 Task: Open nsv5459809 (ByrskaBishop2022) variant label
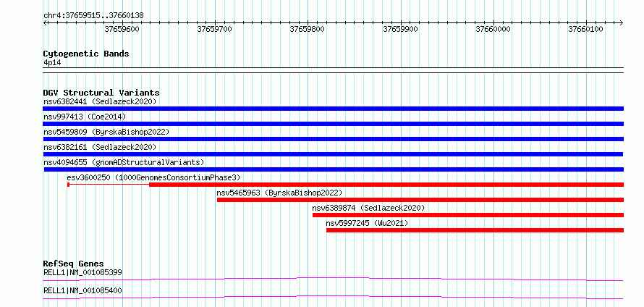tap(106, 132)
